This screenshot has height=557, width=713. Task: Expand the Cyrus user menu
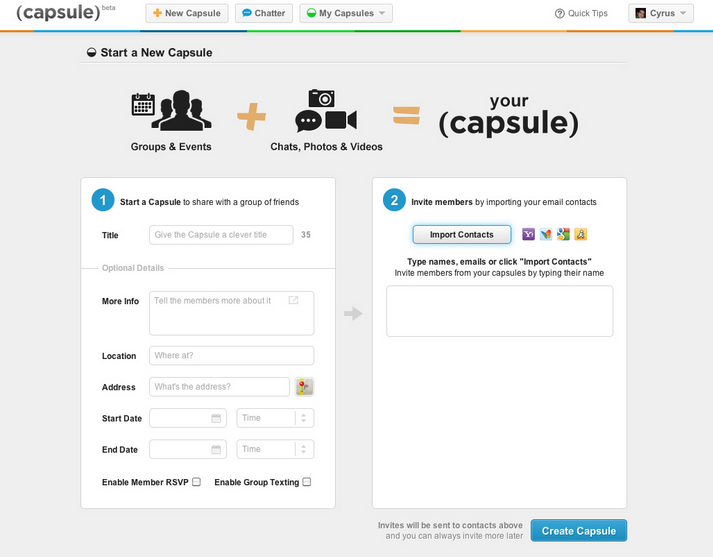pyautogui.click(x=661, y=13)
